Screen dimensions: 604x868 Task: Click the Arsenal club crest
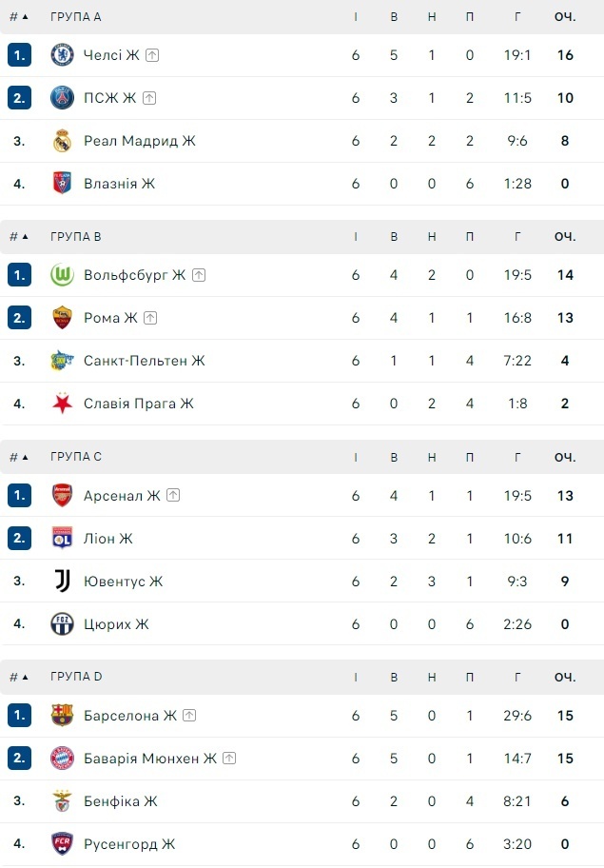[62, 495]
